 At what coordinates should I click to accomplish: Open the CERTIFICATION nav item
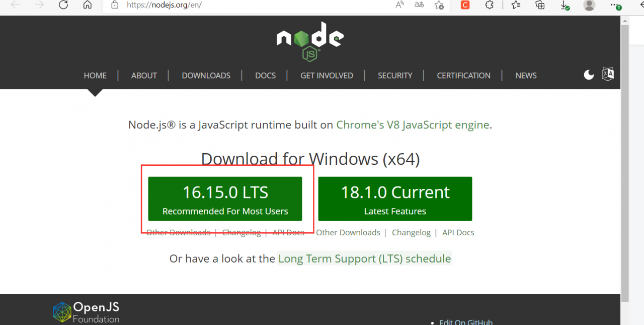463,76
